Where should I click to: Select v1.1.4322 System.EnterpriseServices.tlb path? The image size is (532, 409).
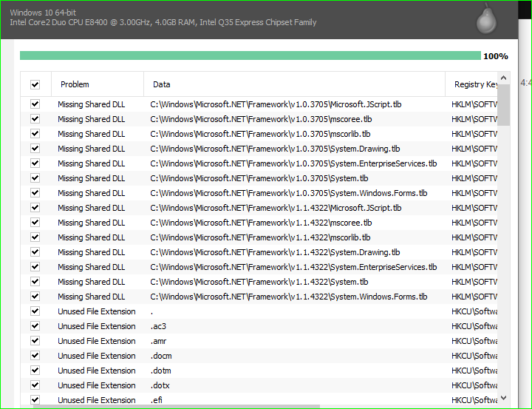coord(293,267)
